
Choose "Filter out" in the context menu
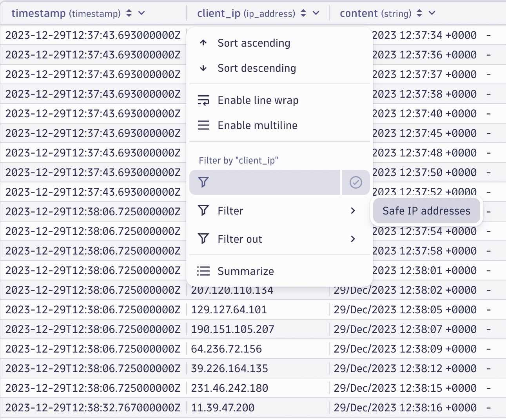coord(239,238)
